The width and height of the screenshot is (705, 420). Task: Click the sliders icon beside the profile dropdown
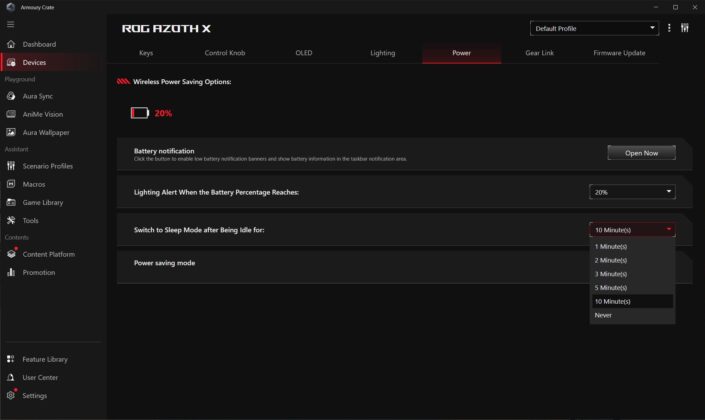[x=684, y=28]
